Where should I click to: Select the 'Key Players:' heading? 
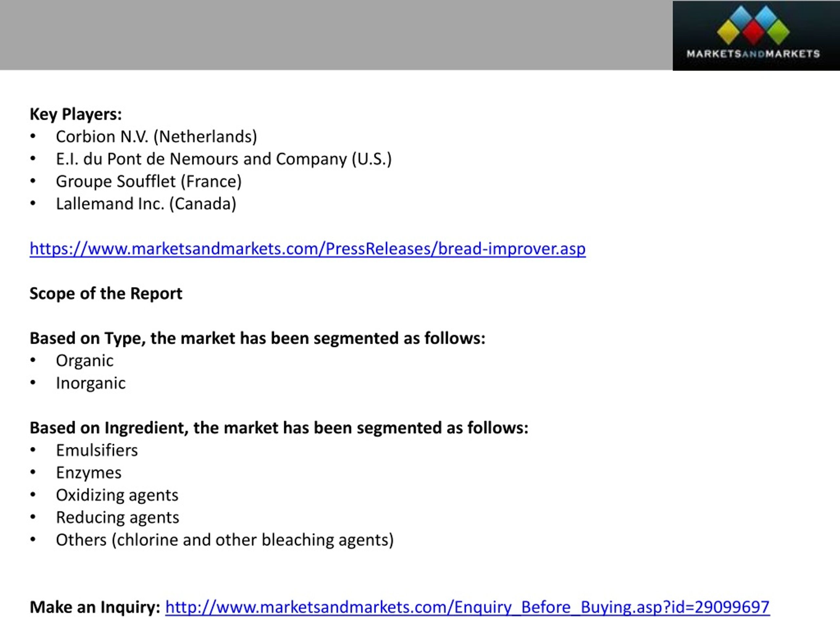point(75,114)
